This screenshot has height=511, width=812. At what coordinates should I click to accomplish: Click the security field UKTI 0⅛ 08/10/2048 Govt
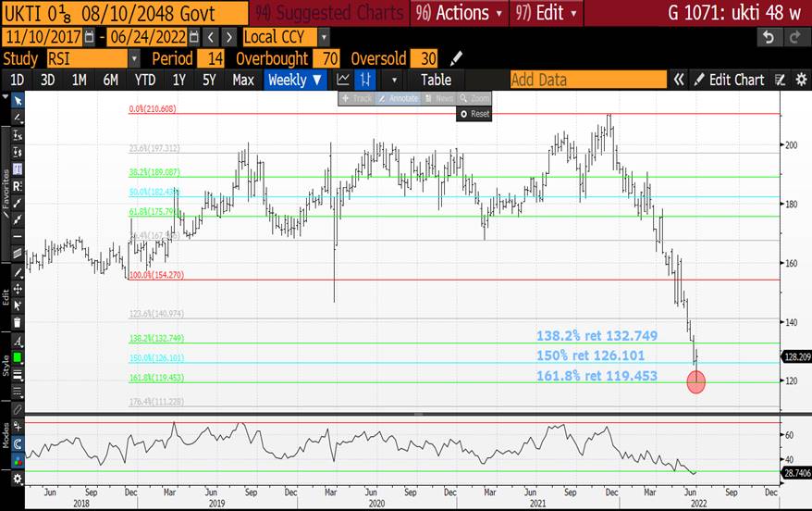(125, 13)
